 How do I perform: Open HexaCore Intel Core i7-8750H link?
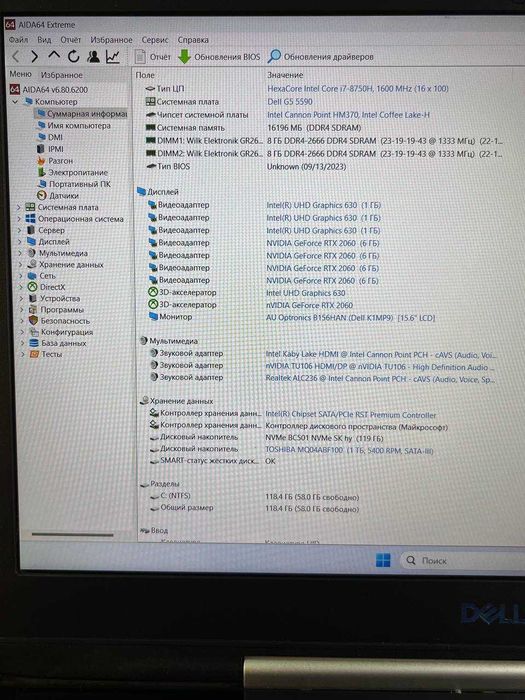[358, 88]
